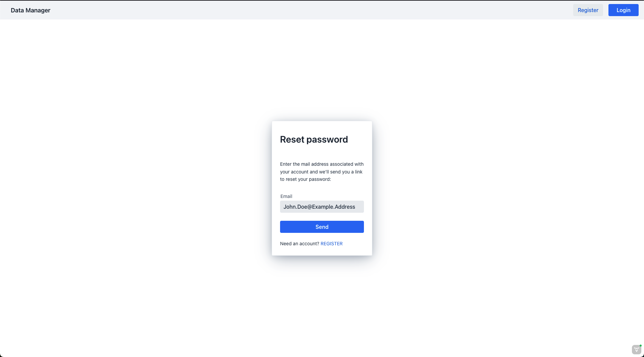Click the "to reset your password:" line
The width and height of the screenshot is (644, 357).
coord(305,179)
